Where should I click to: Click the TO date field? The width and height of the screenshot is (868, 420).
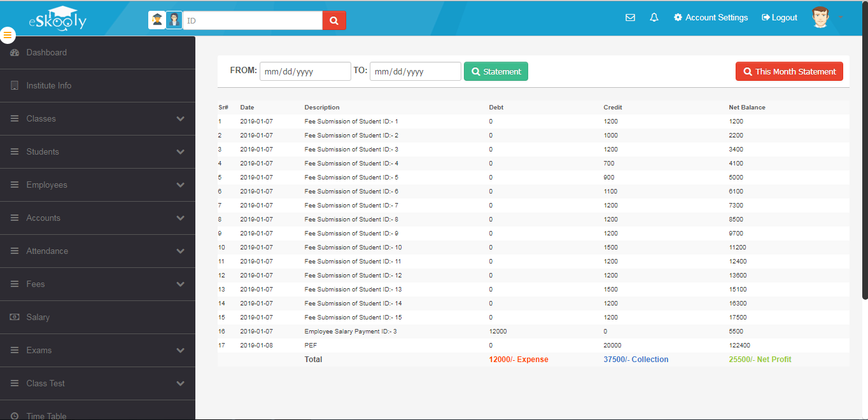click(x=416, y=71)
